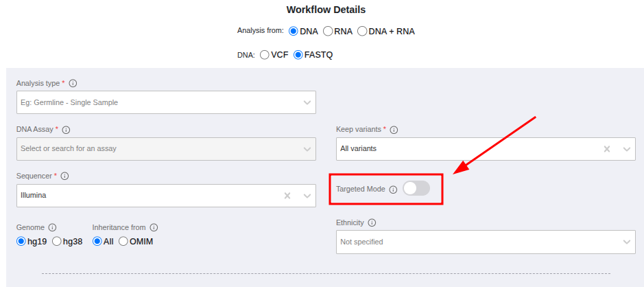Click info icon beside Sequencer label
644x287 pixels.
coord(64,176)
